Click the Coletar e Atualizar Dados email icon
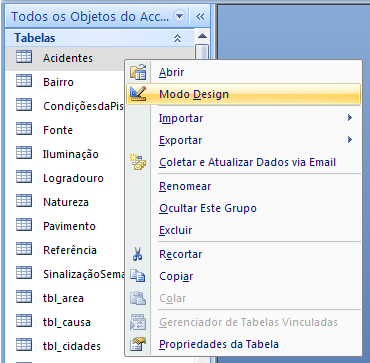 [138, 162]
